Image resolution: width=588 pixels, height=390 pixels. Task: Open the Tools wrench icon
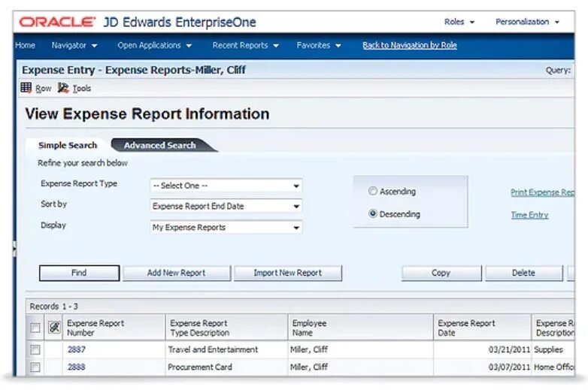point(63,88)
